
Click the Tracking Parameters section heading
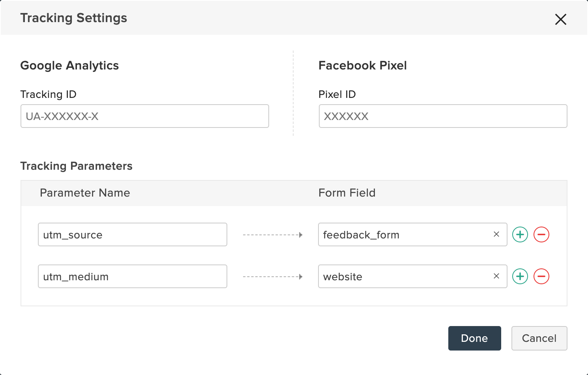click(x=76, y=166)
